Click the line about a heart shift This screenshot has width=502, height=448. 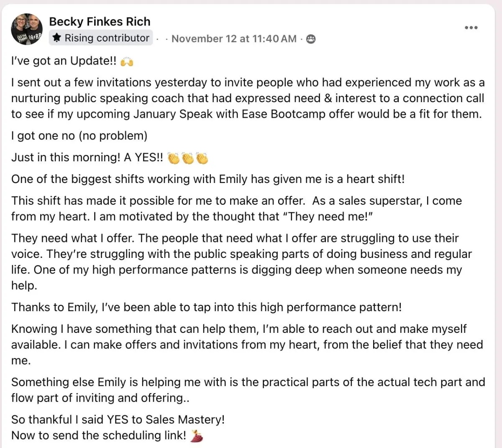coord(208,179)
